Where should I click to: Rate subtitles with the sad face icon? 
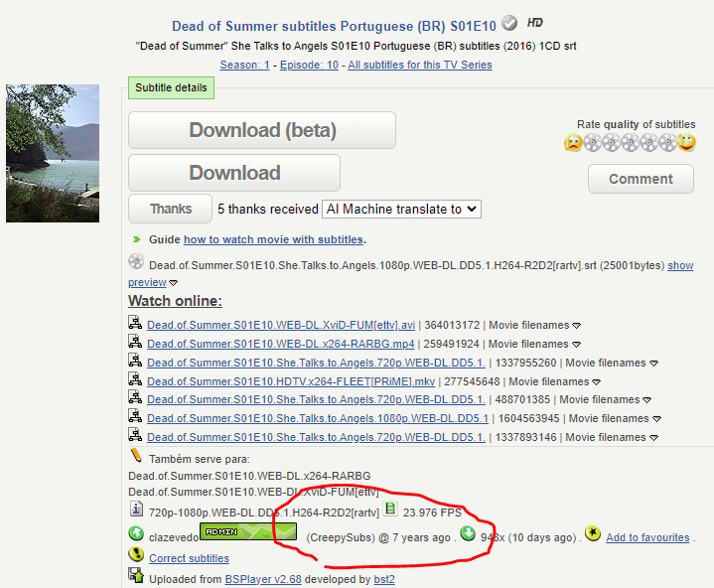point(573,143)
